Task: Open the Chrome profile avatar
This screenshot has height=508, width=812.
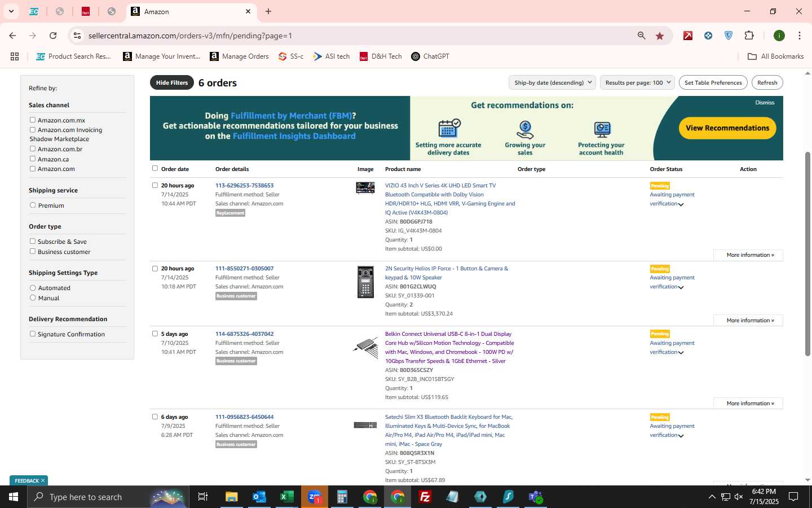Action: click(779, 36)
